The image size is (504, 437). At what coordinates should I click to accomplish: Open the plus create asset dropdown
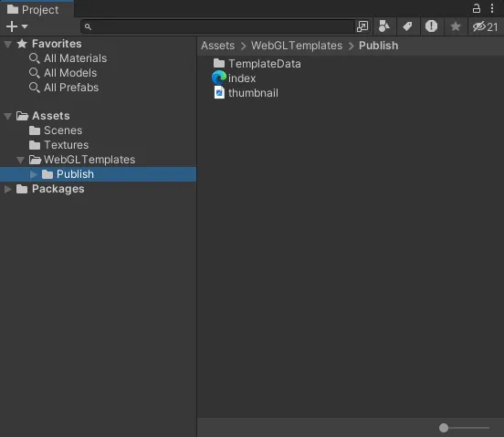16,26
